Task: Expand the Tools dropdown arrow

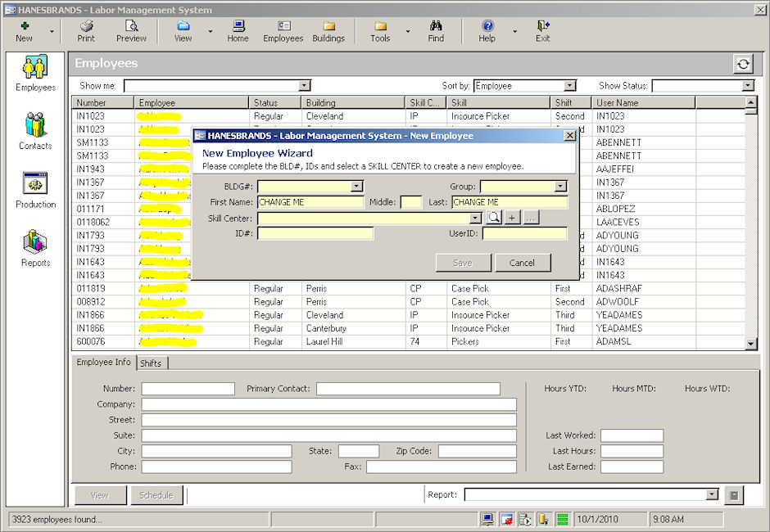Action: (408, 31)
